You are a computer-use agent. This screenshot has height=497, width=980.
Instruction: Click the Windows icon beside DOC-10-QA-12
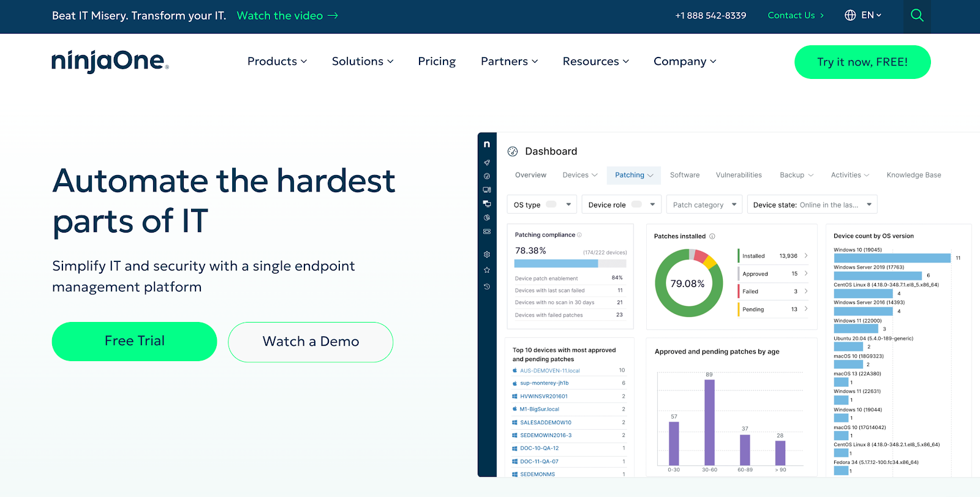click(514, 448)
